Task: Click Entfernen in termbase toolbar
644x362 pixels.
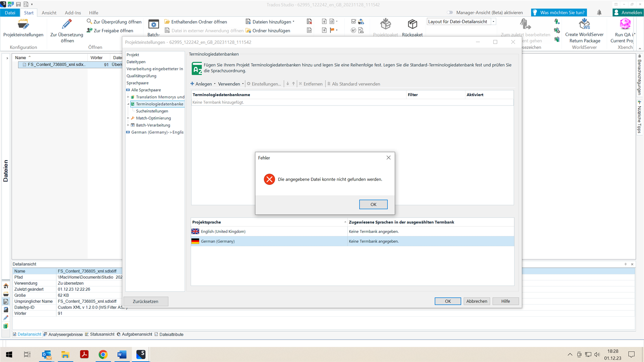Action: pos(311,84)
